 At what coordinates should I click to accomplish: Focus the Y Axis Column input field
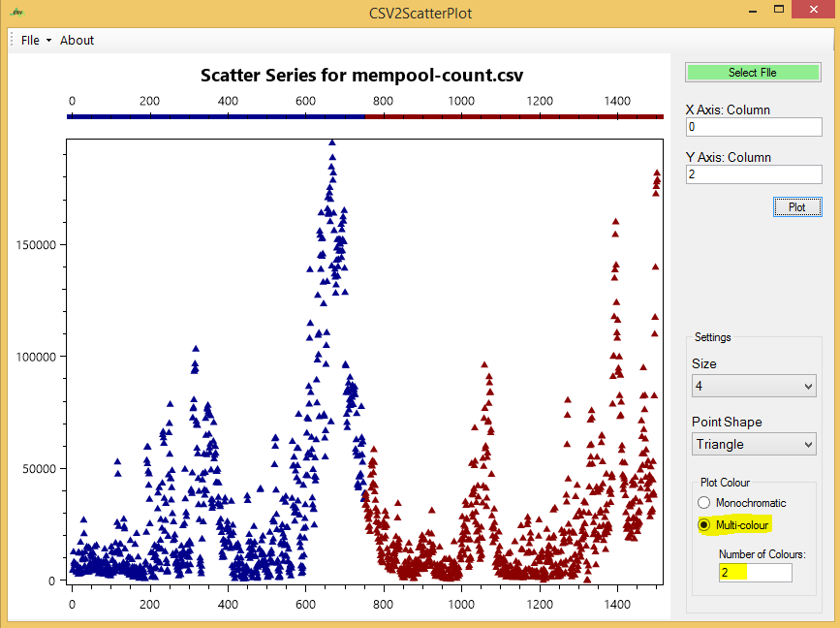[754, 174]
